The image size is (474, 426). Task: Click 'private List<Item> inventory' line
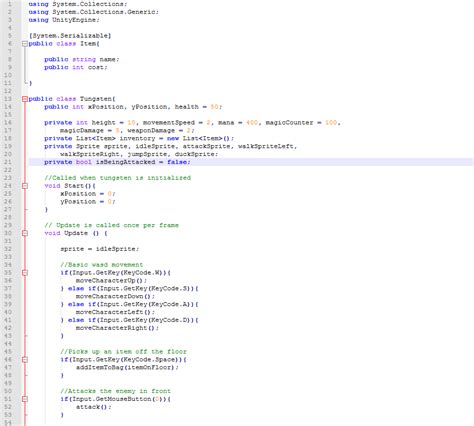(x=139, y=138)
